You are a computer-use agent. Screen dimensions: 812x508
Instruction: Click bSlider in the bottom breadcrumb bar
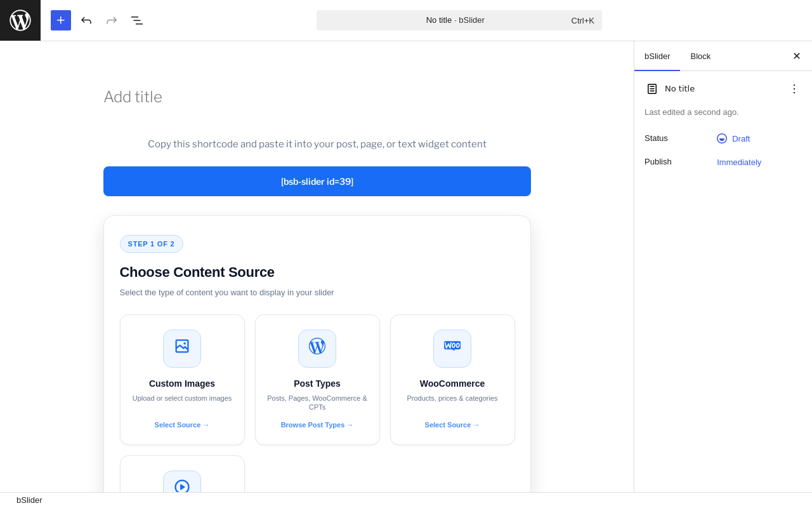tap(29, 500)
